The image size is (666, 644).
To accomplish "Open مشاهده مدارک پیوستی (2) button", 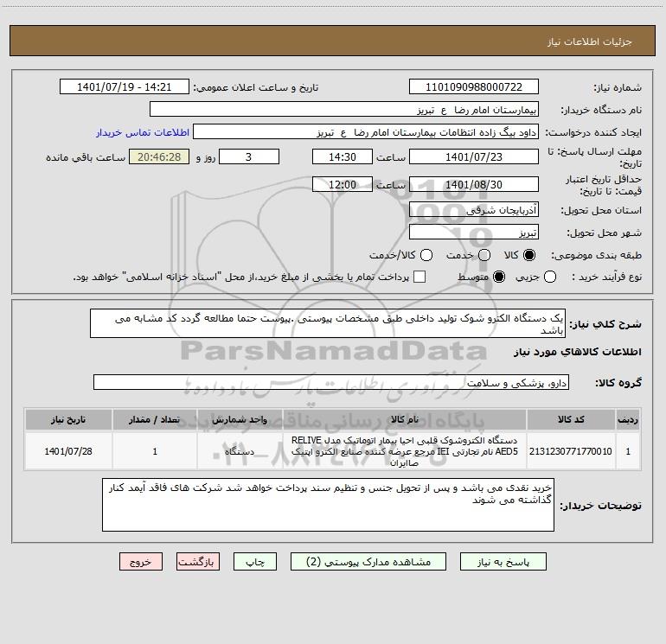I will click(x=368, y=562).
